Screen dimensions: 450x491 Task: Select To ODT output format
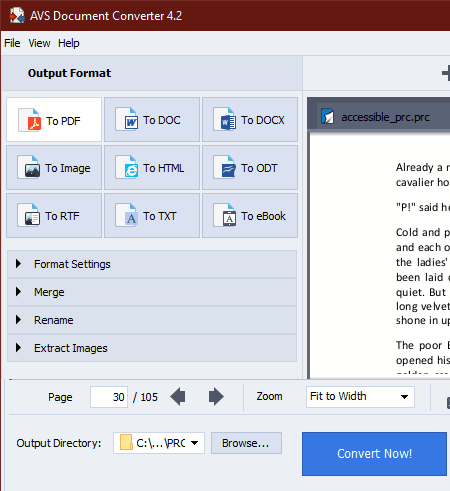[x=250, y=168]
